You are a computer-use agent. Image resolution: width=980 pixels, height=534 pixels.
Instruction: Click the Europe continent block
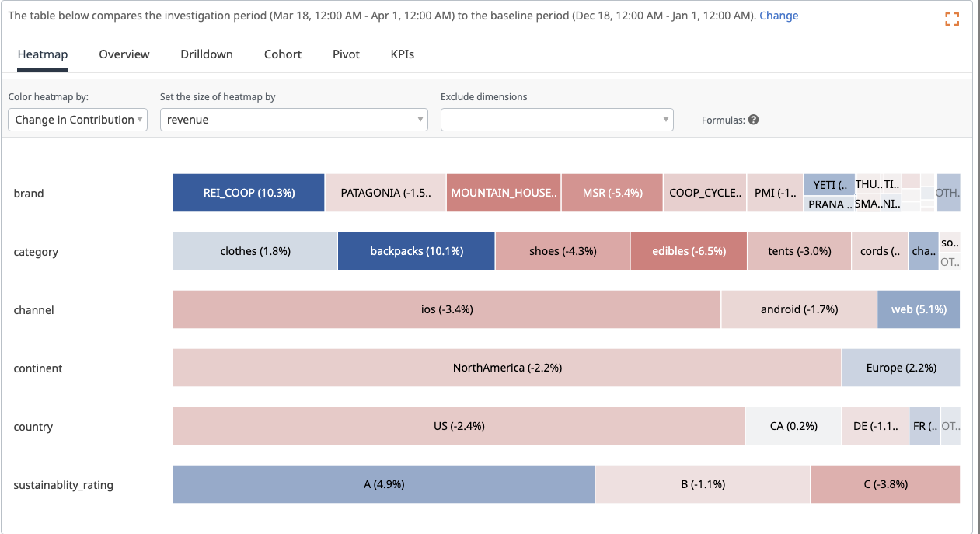pyautogui.click(x=901, y=368)
